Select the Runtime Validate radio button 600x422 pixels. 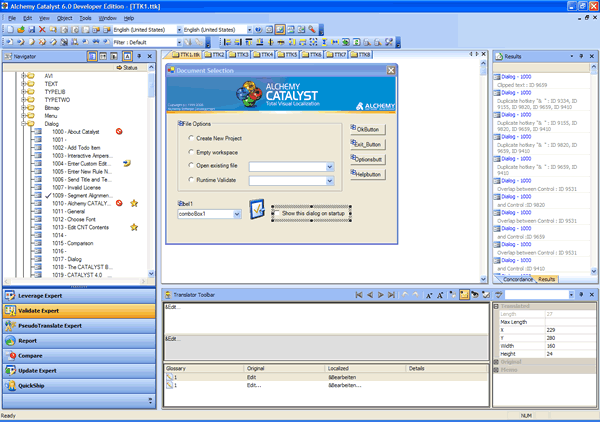[191, 179]
